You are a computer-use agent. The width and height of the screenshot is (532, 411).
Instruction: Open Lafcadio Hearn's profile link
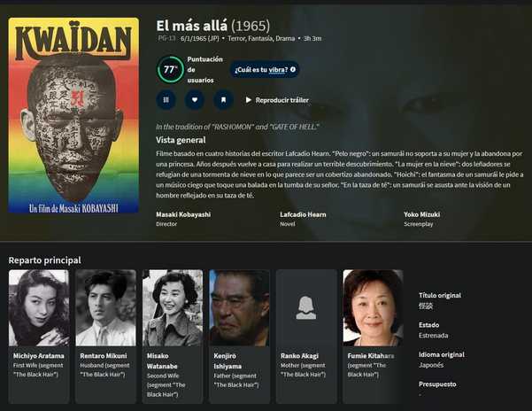coord(303,214)
